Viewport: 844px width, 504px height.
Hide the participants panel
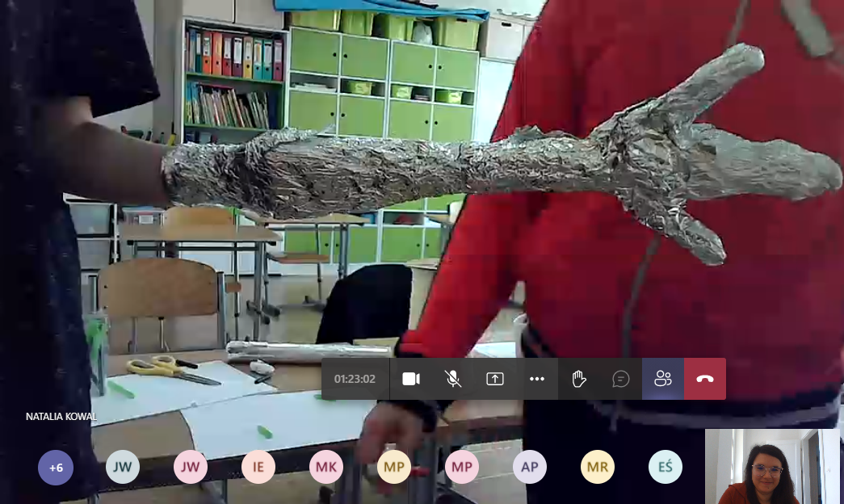pos(663,379)
